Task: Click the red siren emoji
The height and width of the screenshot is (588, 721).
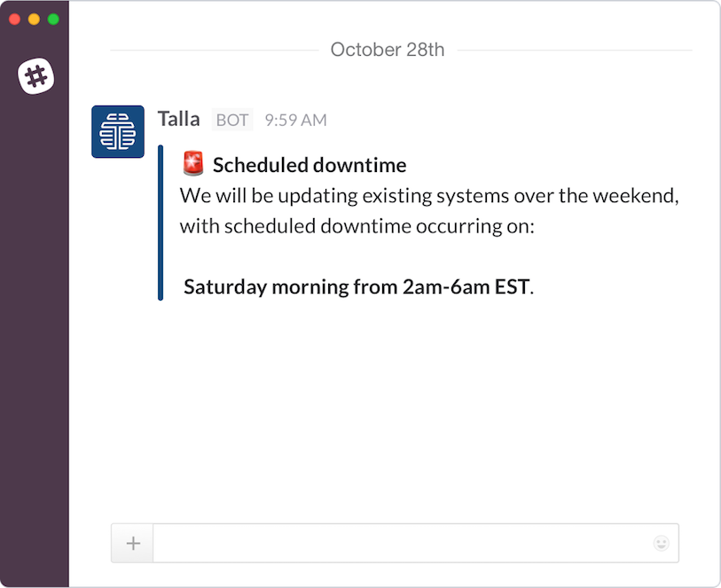Action: [193, 164]
